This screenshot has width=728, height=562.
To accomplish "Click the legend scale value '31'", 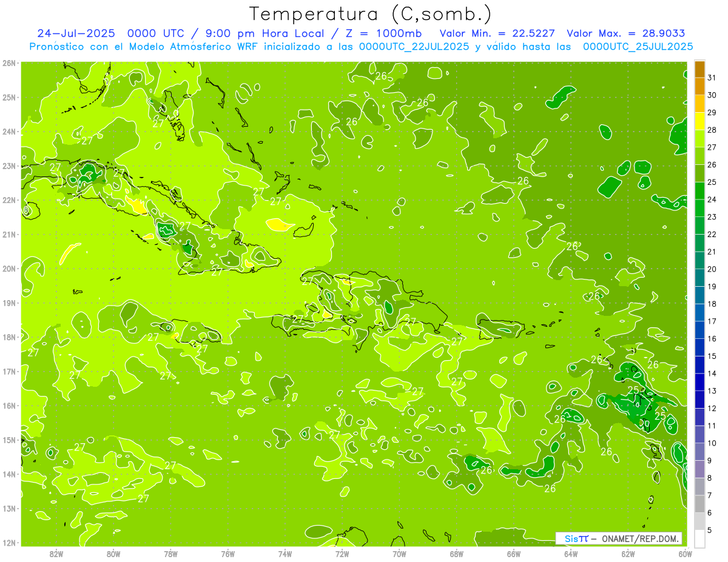I will pyautogui.click(x=712, y=78).
